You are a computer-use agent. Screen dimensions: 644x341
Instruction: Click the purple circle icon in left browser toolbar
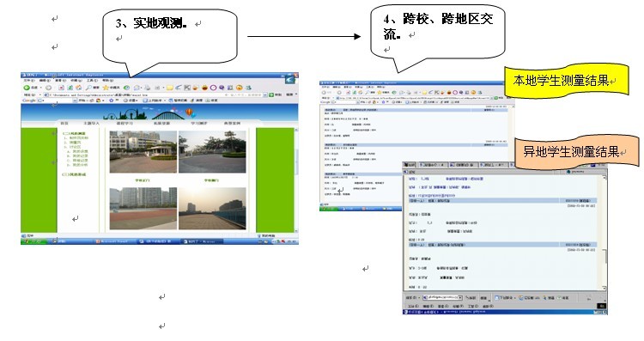213,88
